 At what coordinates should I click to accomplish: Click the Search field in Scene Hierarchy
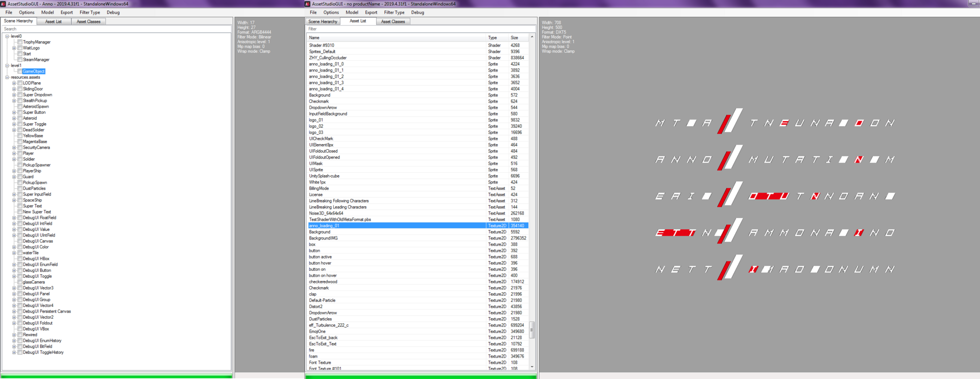point(116,29)
